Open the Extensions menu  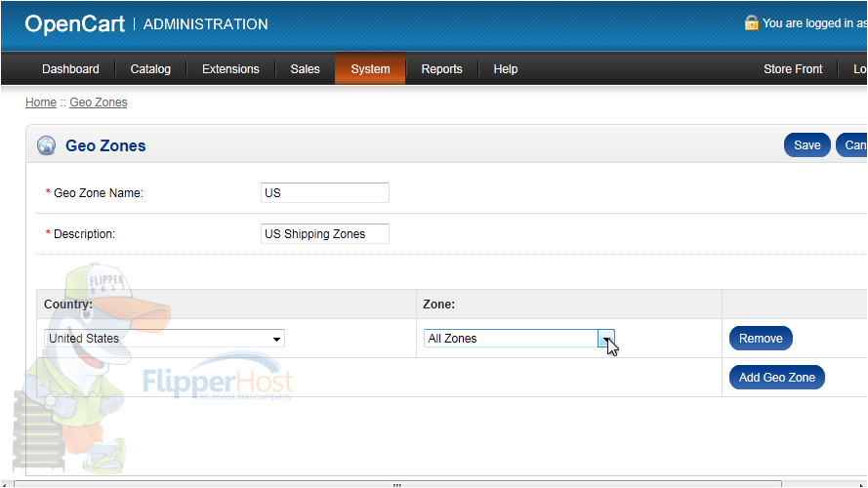coord(230,69)
